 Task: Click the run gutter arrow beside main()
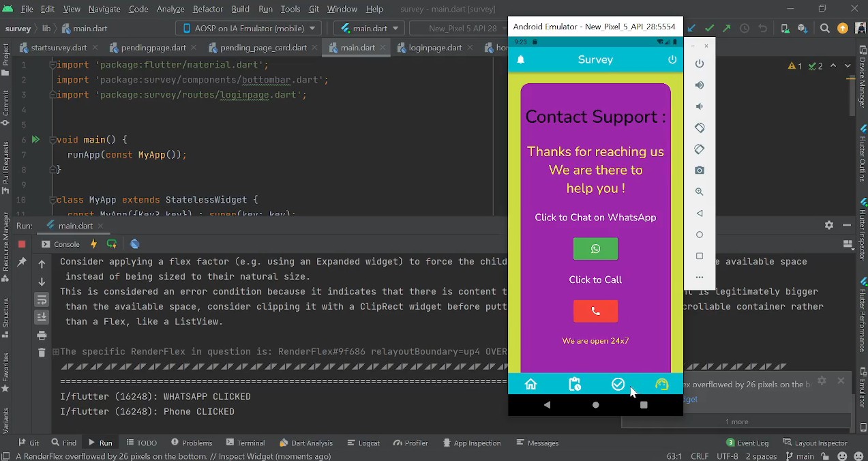[35, 140]
